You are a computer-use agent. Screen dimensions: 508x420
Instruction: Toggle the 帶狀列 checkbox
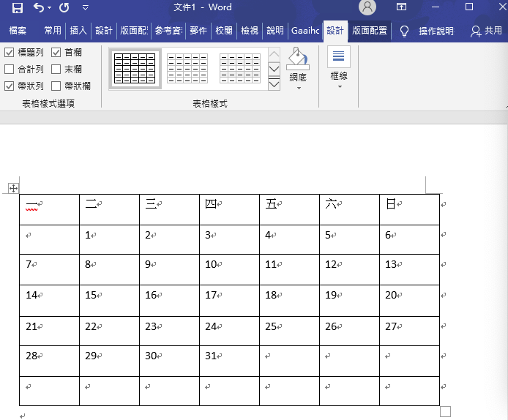[9, 86]
